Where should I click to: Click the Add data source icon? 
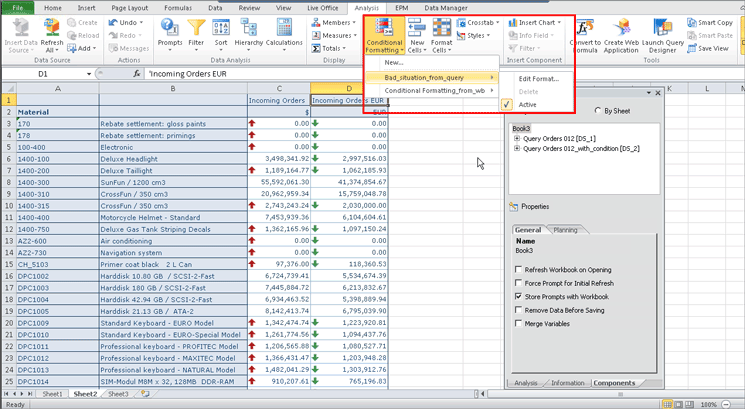pos(72,48)
